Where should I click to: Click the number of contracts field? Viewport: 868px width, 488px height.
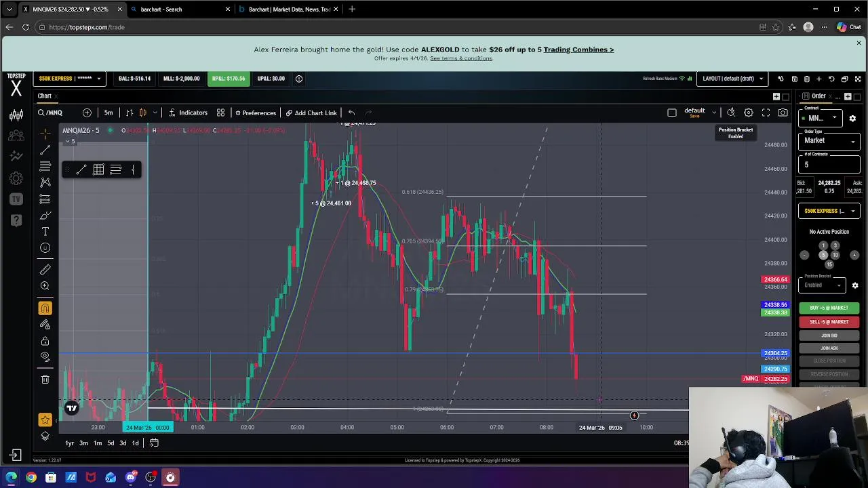[x=831, y=165]
